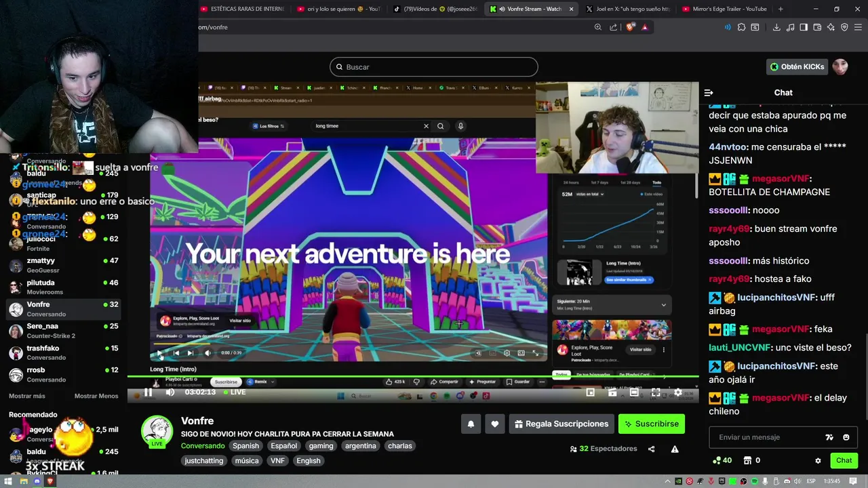Switch to Mirror's Edge Trailer YouTube tab
Viewport: 868px width, 488px height.
(724, 9)
